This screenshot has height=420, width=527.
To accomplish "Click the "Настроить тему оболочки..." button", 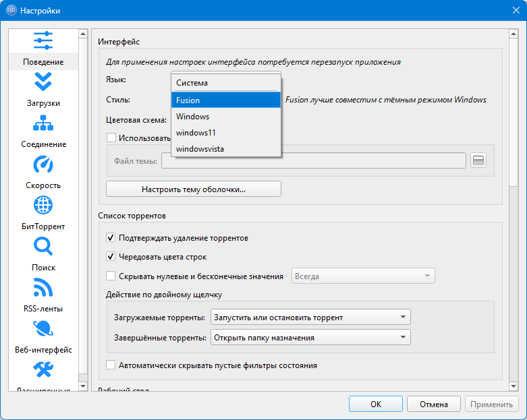I will 194,189.
